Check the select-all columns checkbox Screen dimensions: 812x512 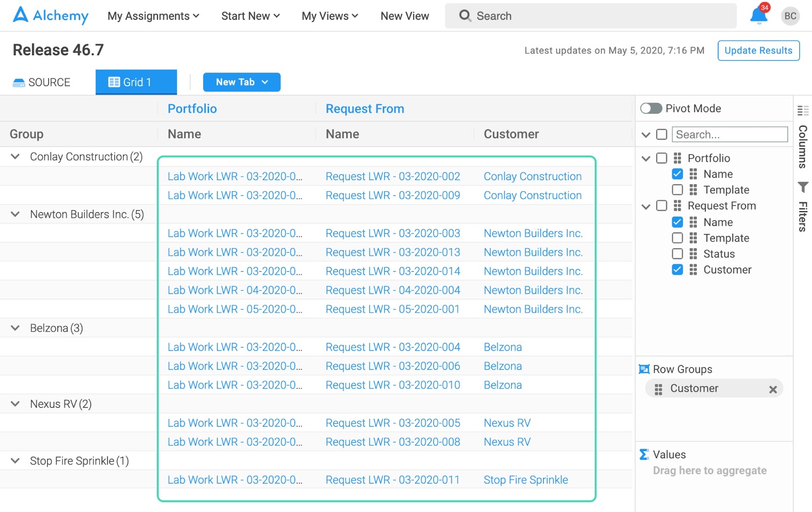661,134
